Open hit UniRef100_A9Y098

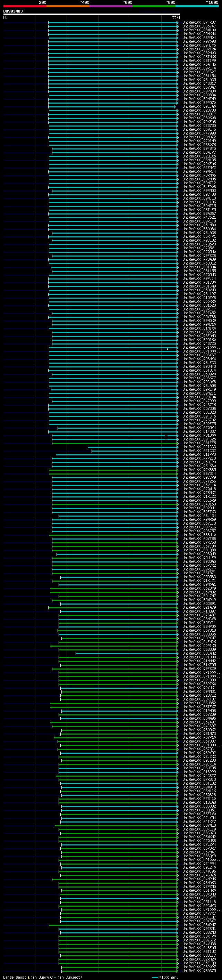pos(199,41)
